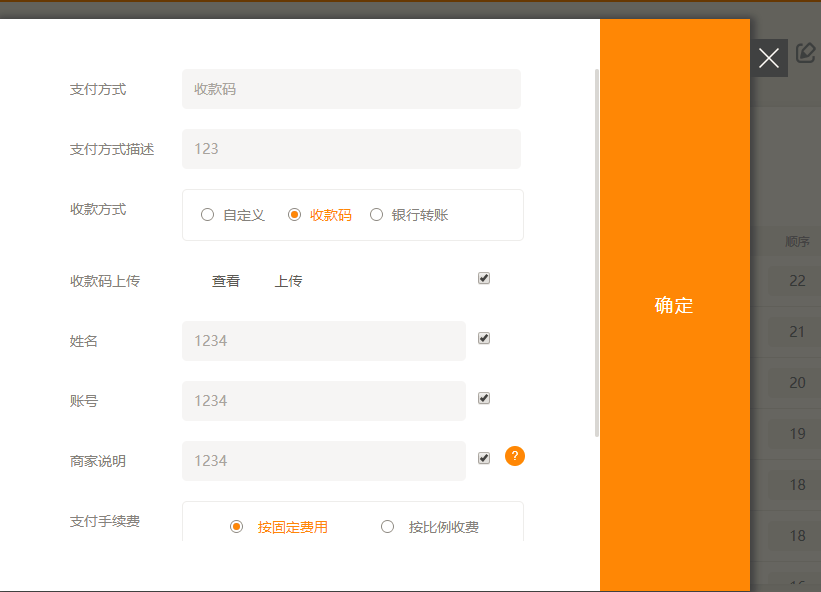Click into the 姓名 input field
The image size is (821, 592).
point(323,341)
